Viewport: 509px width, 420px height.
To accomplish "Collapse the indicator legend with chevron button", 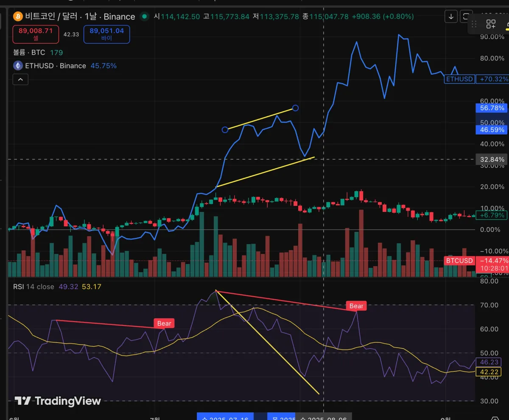I will coord(21,79).
